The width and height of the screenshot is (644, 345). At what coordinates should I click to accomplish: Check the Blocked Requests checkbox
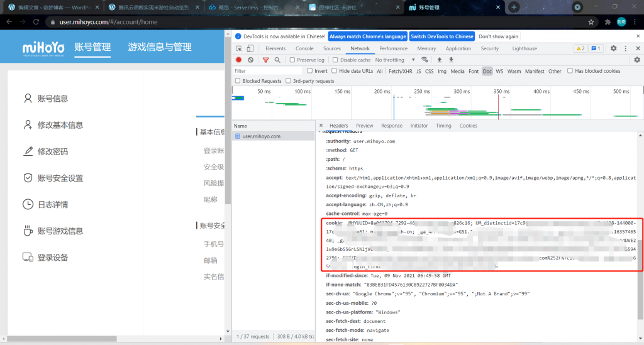(x=237, y=81)
